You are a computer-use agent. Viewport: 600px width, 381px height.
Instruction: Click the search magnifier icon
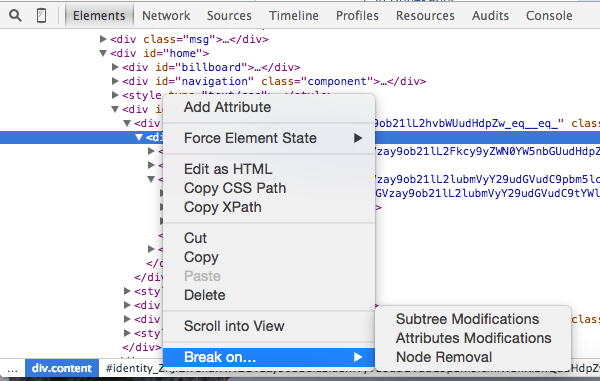tap(15, 16)
